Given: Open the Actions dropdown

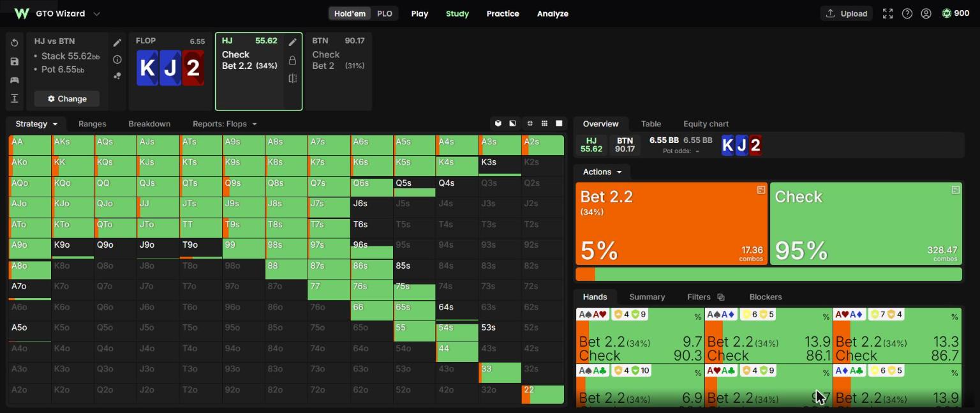Looking at the screenshot, I should point(602,172).
